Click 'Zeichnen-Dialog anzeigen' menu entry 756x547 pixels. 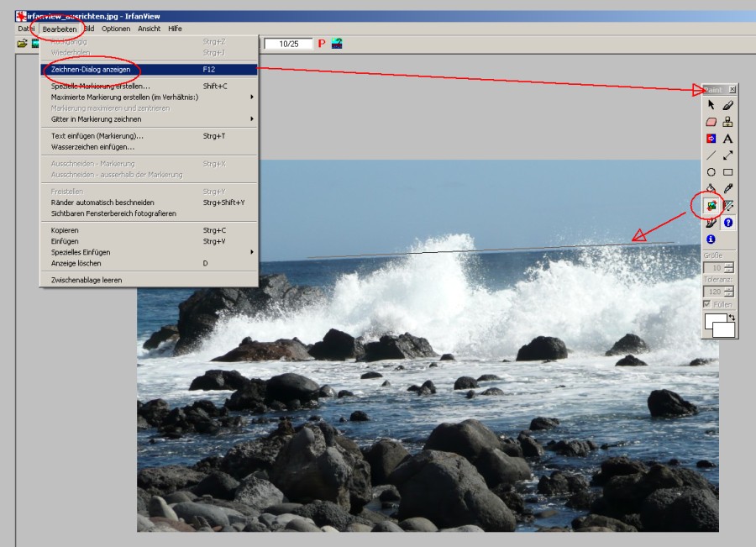tap(91, 70)
